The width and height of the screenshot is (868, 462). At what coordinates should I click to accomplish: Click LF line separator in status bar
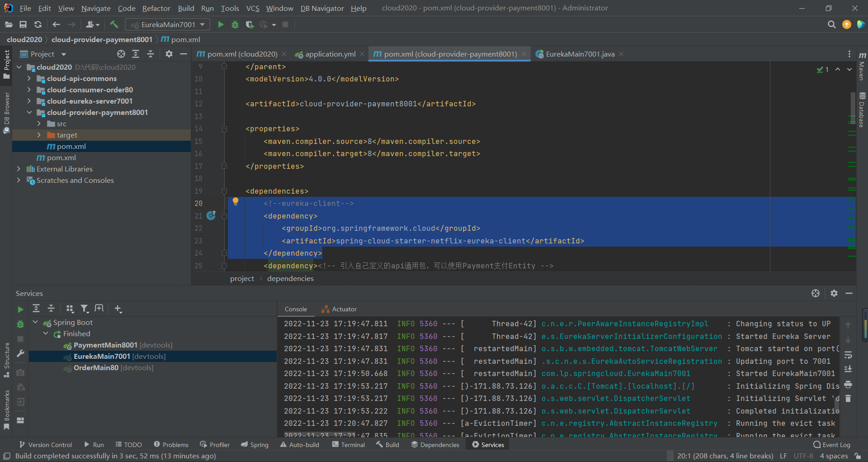coord(783,456)
